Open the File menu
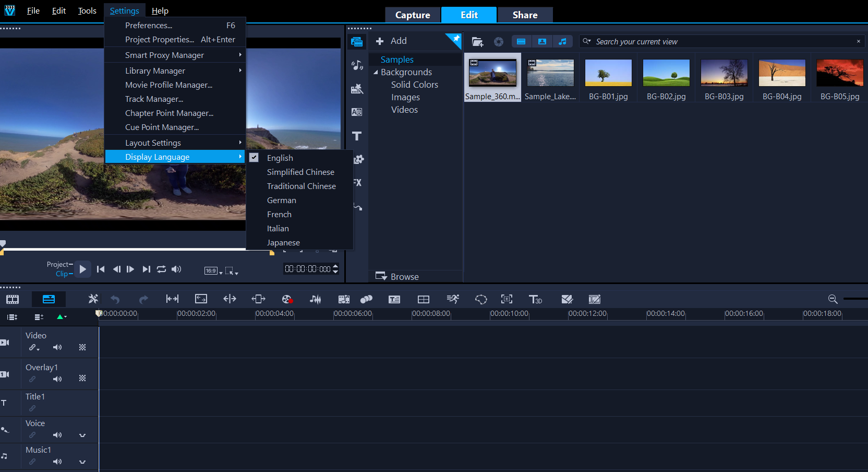Image resolution: width=868 pixels, height=472 pixels. [33, 10]
